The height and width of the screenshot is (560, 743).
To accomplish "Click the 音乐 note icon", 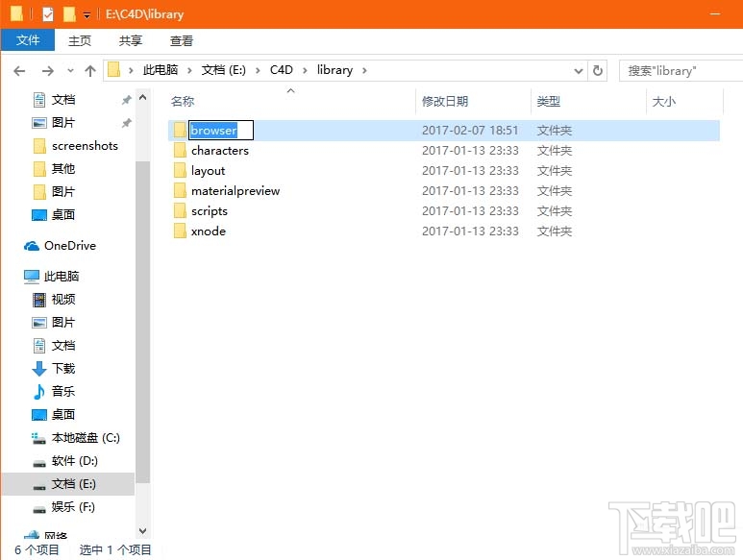I will [x=38, y=392].
